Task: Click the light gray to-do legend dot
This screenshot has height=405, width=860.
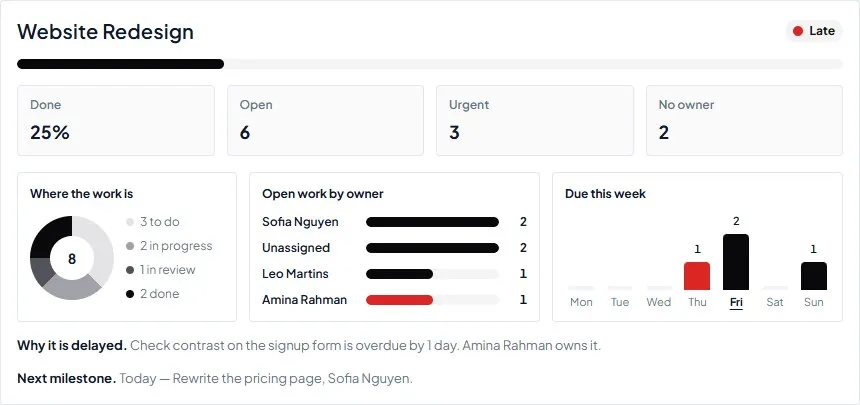Action: point(130,222)
